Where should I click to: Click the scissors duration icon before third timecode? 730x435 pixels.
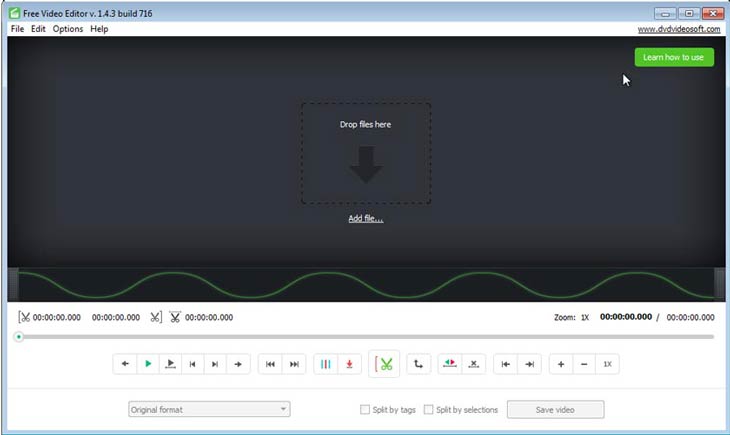pos(175,317)
